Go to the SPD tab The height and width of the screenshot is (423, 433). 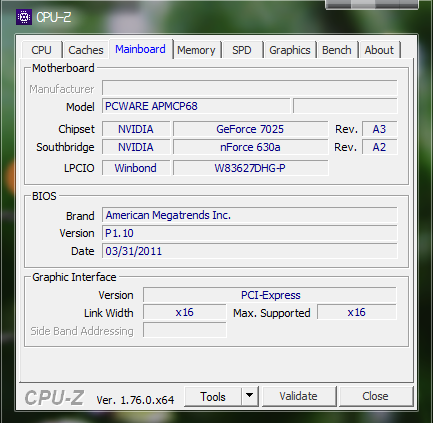(x=242, y=50)
